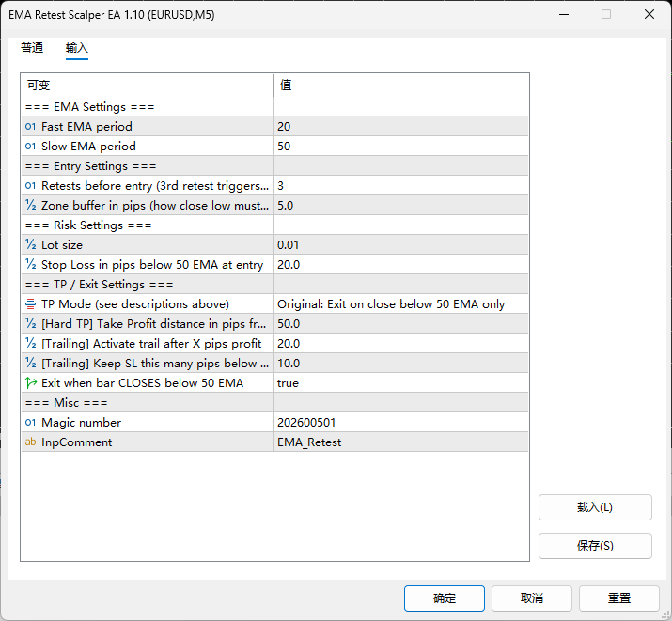The width and height of the screenshot is (672, 621).
Task: Toggle Exit when bar CLOSES value true
Action: (400, 383)
